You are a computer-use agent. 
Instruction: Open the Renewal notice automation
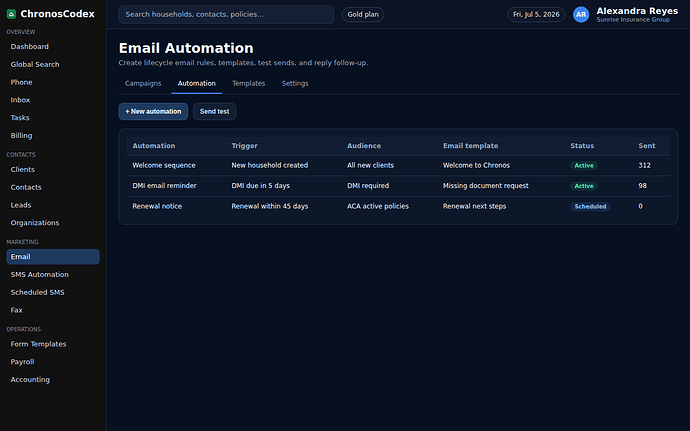[x=398, y=206]
